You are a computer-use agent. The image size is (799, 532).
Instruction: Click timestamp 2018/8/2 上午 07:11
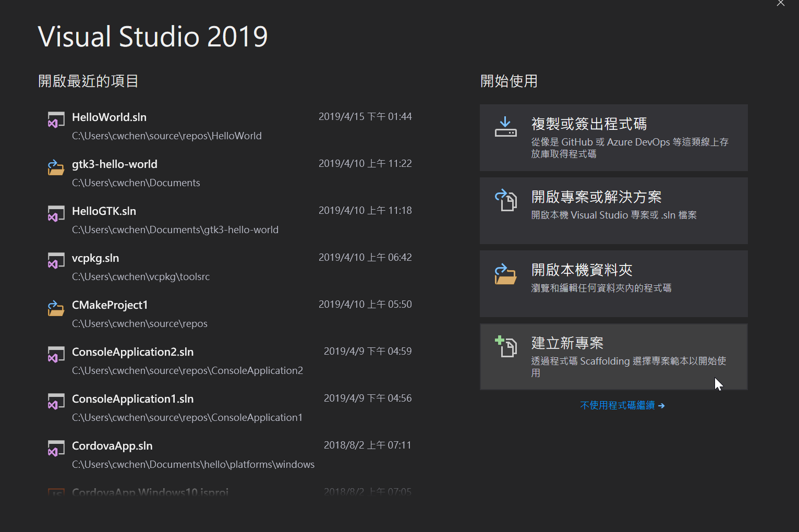click(368, 445)
